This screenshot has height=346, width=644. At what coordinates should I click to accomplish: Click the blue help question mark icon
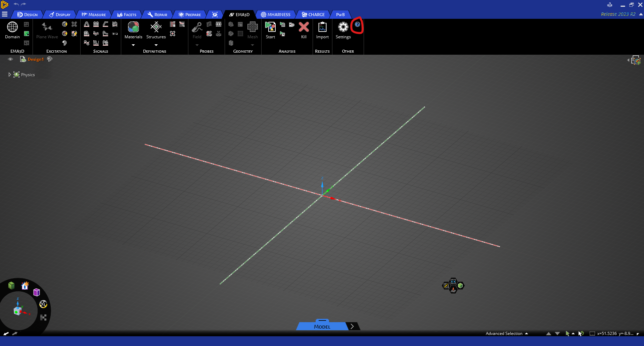(x=357, y=24)
